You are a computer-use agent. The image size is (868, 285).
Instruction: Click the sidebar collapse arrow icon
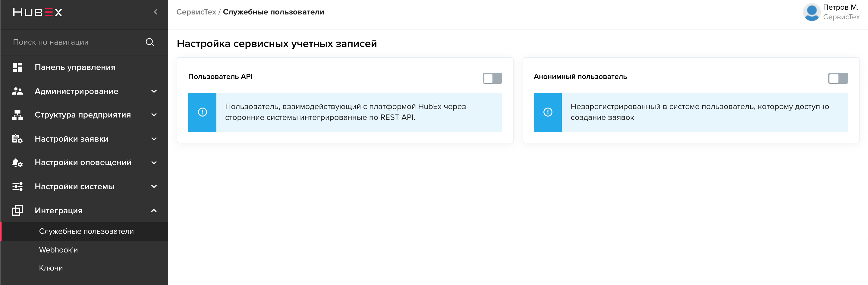155,12
